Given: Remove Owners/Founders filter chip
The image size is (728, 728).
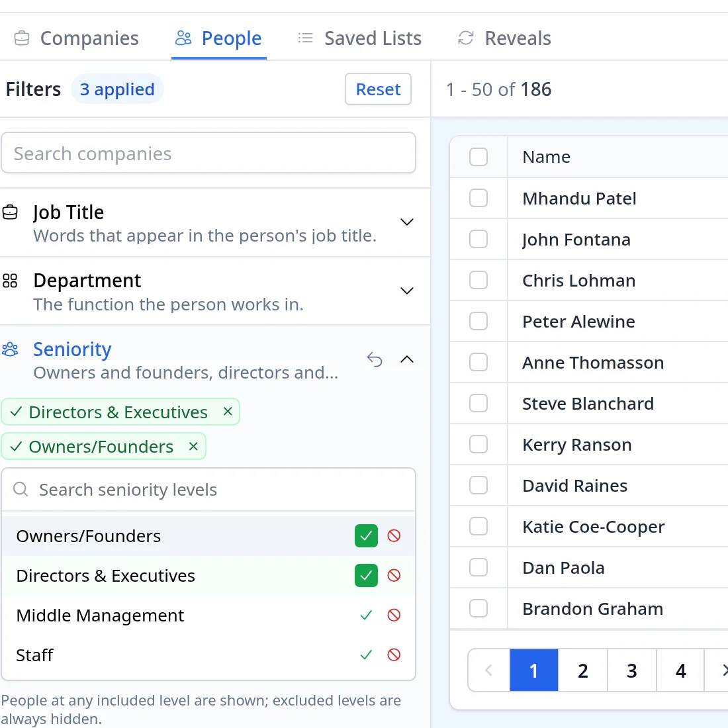Looking at the screenshot, I should pyautogui.click(x=194, y=446).
